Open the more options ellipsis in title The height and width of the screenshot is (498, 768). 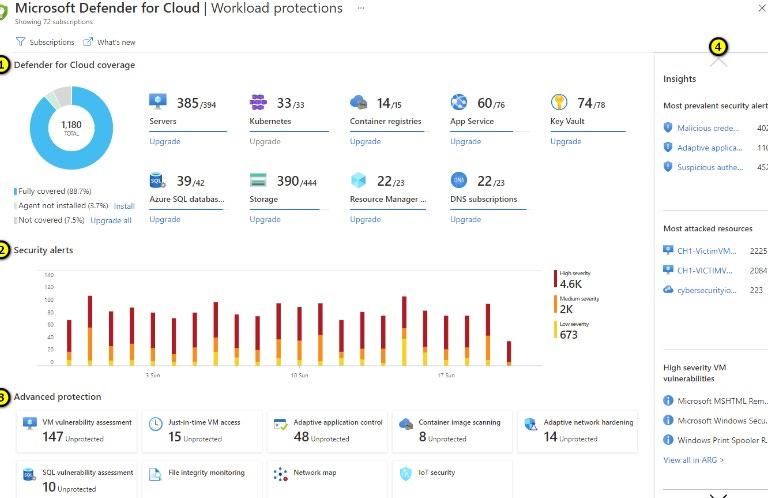point(361,8)
